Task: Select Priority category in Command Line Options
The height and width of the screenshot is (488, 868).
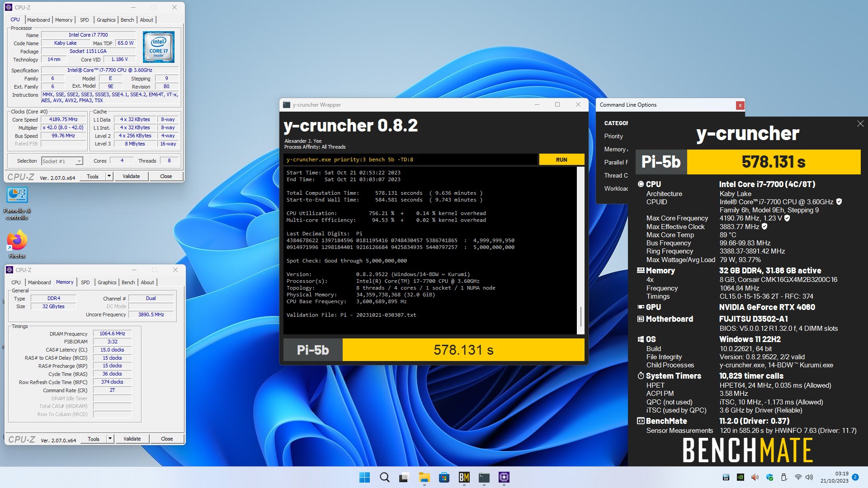Action: tap(613, 136)
